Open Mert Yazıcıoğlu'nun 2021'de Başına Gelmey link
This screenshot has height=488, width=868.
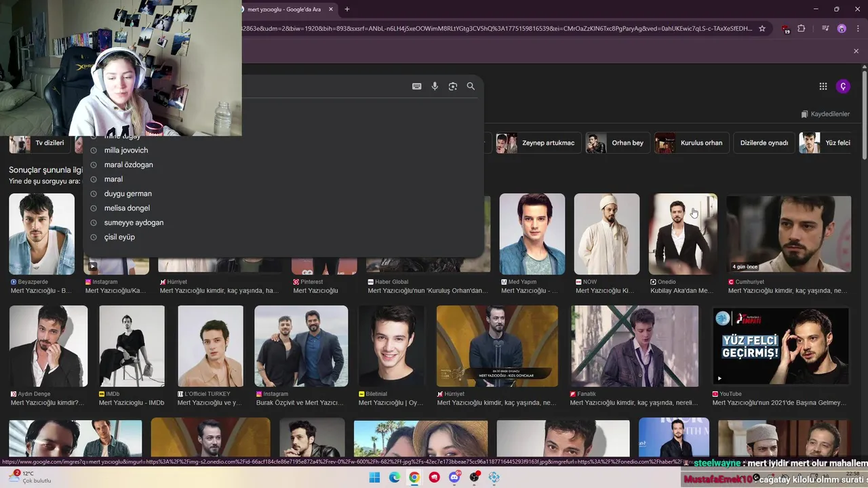779,403
